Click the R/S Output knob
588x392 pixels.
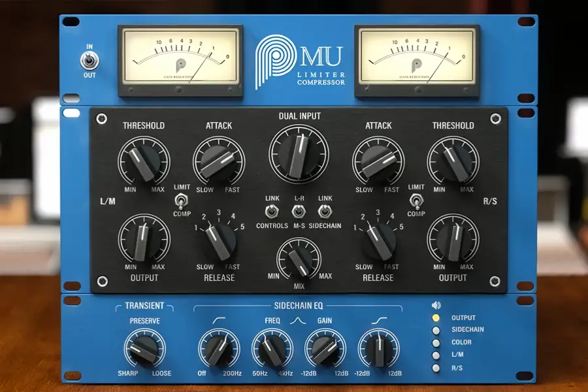453,239
